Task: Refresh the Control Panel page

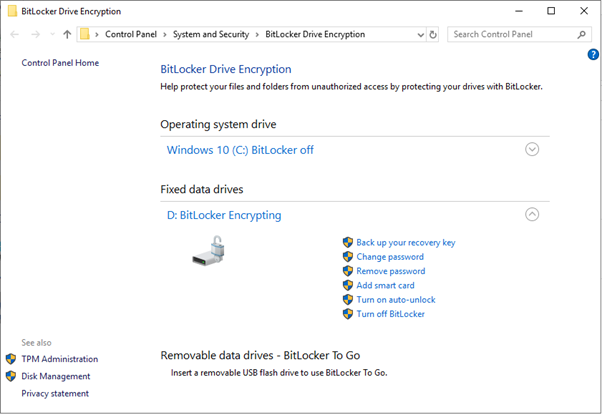Action: tap(433, 35)
